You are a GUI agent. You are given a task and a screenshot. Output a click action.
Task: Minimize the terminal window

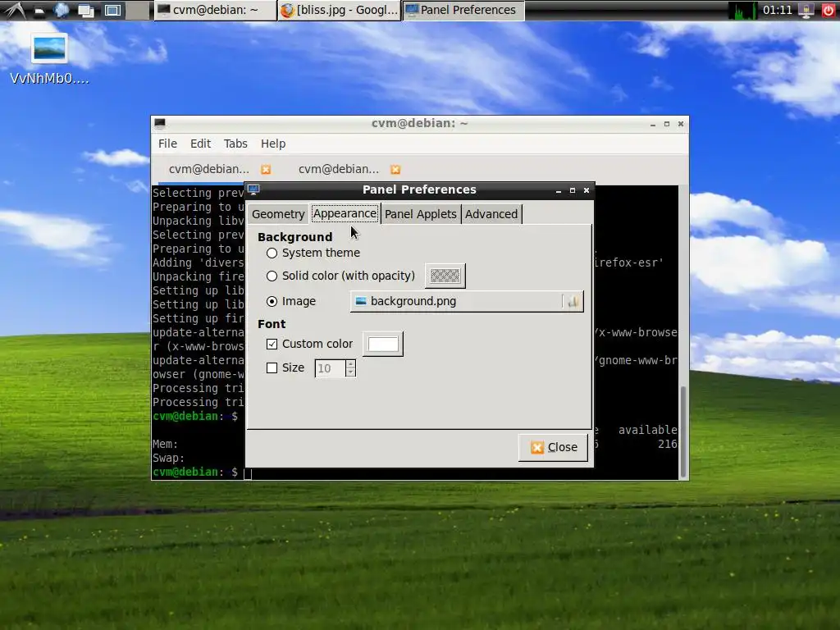[x=653, y=125]
